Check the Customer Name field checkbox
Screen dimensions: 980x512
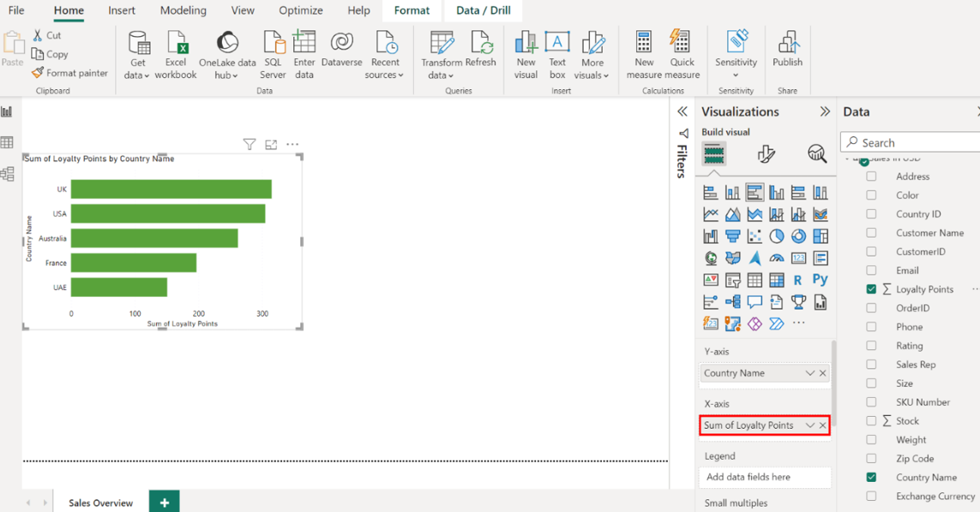tap(871, 233)
